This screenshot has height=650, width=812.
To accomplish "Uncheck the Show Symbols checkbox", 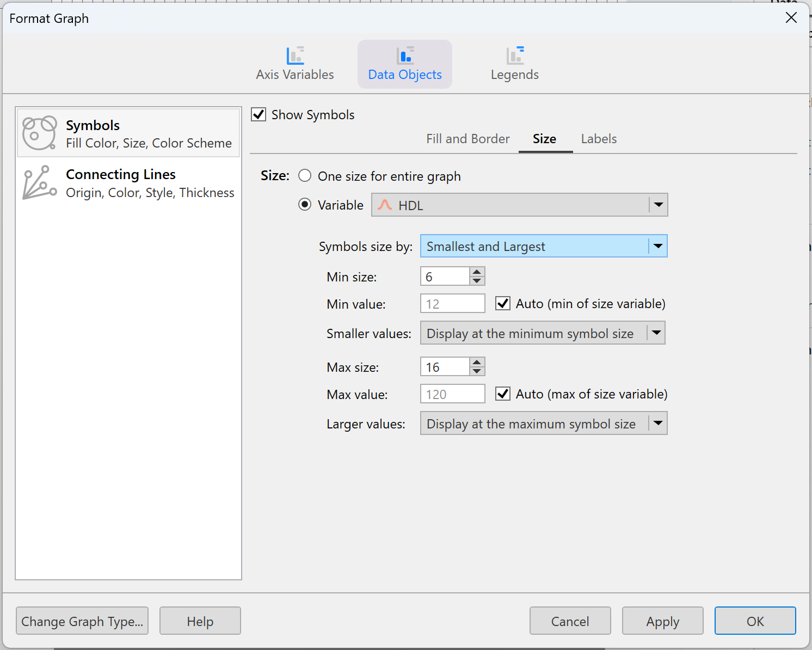I will (x=259, y=115).
